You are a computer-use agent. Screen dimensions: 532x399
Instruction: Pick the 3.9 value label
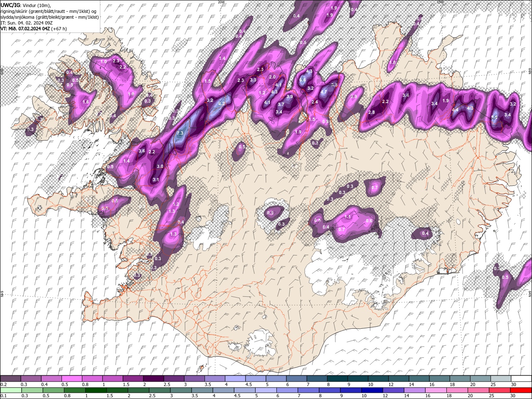290,96
